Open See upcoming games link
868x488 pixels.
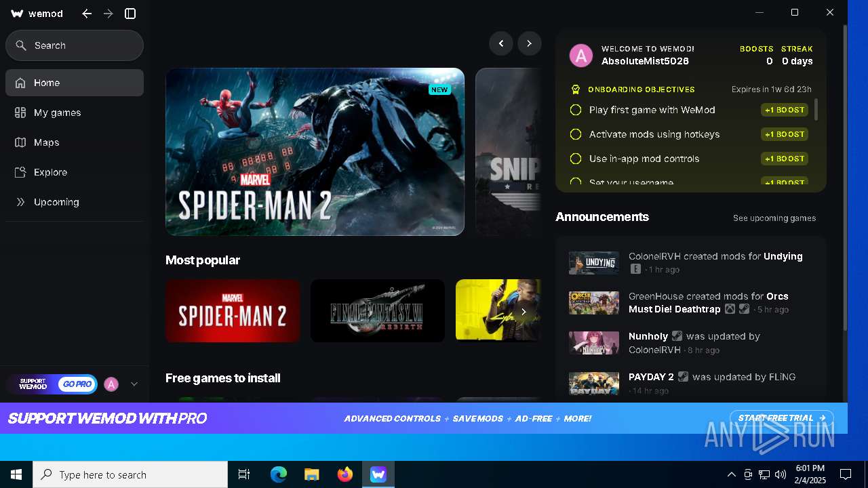click(774, 218)
